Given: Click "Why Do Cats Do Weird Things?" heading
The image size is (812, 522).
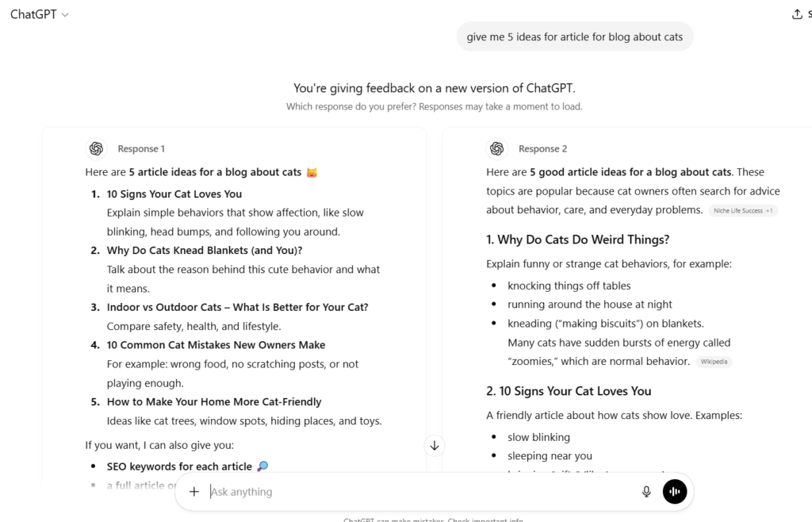Looking at the screenshot, I should click(577, 240).
